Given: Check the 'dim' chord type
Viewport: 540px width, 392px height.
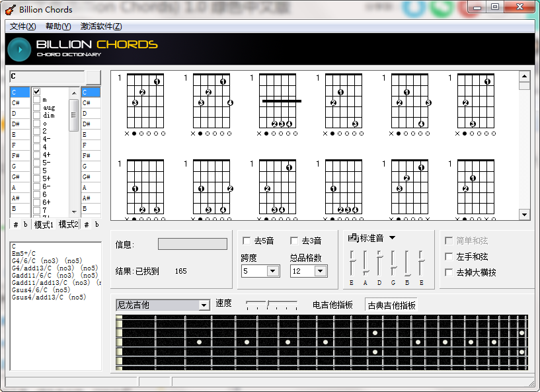Looking at the screenshot, I should (37, 116).
